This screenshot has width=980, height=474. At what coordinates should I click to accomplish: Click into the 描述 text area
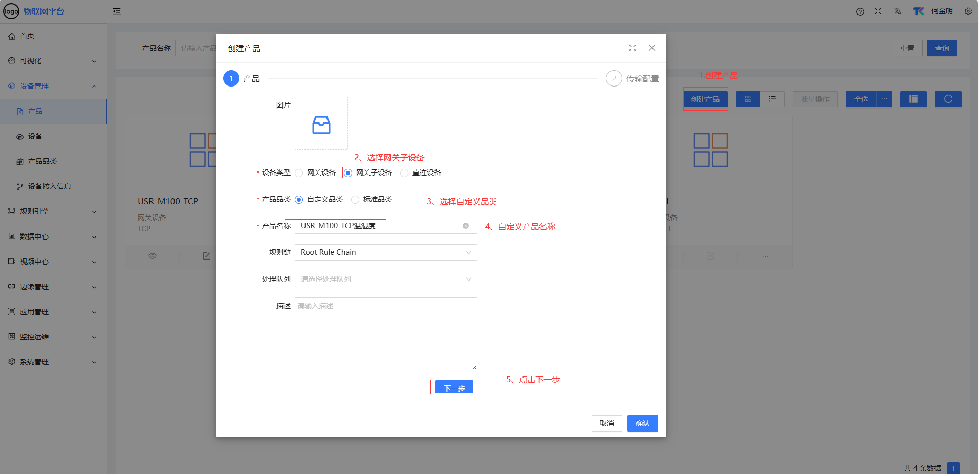point(385,333)
